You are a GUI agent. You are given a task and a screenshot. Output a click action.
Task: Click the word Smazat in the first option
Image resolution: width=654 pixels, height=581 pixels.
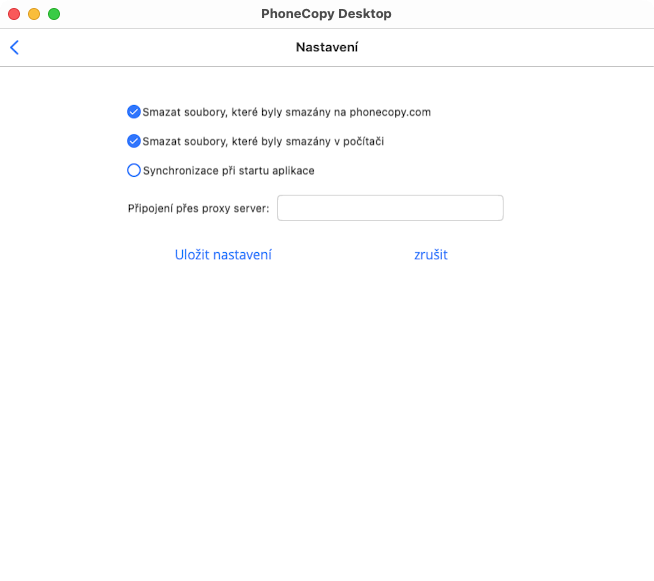(x=162, y=112)
